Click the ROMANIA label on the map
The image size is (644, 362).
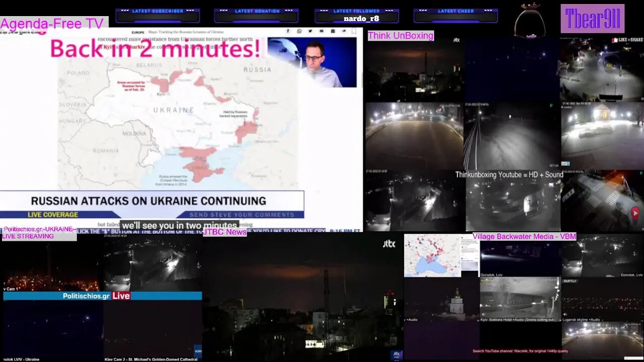click(106, 150)
